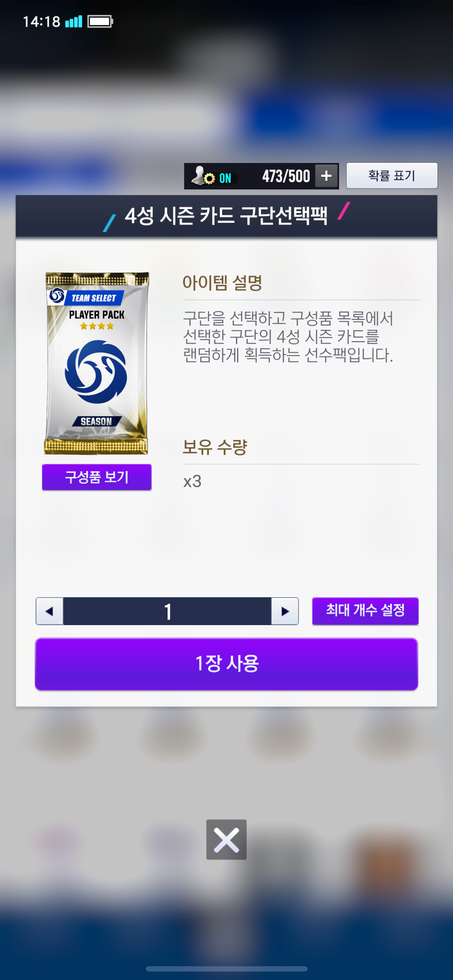453x980 pixels.
Task: Tap the player gear icon beside ON
Action: click(203, 176)
